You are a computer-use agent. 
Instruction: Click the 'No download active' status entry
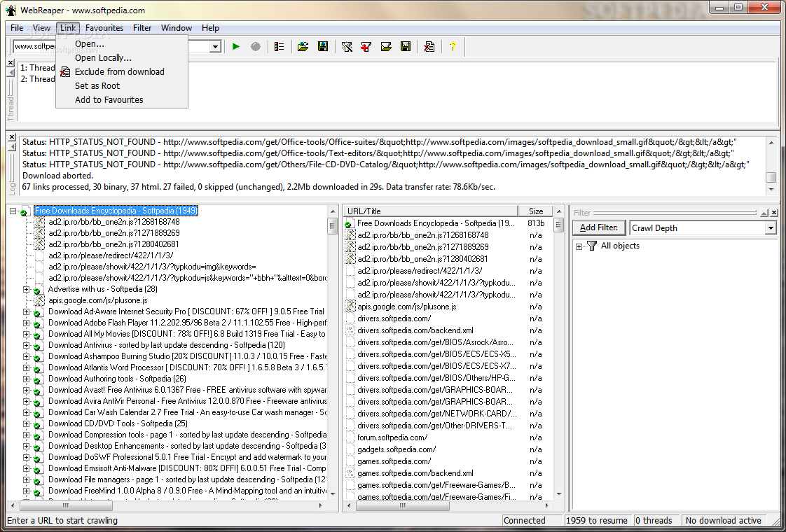click(x=724, y=521)
